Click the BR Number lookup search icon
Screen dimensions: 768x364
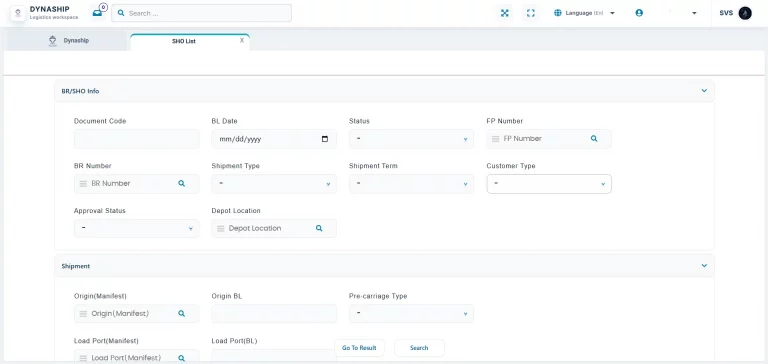pyautogui.click(x=181, y=183)
